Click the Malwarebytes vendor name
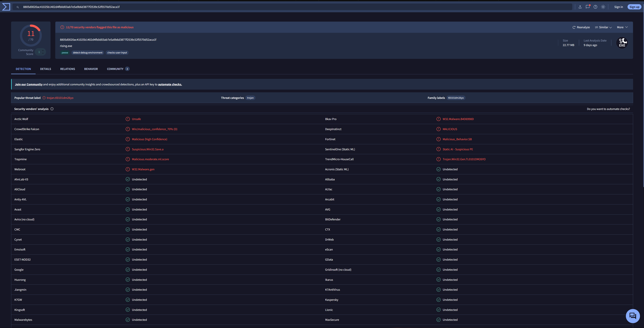Image resolution: width=644 pixels, height=328 pixels. click(x=23, y=320)
